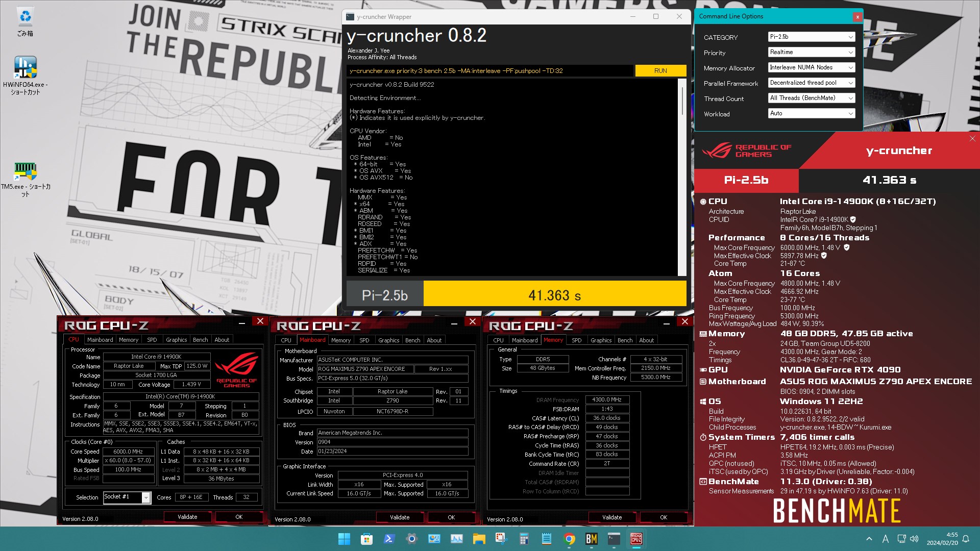Switch to ROG CPU-Z taskbar icon

(636, 539)
